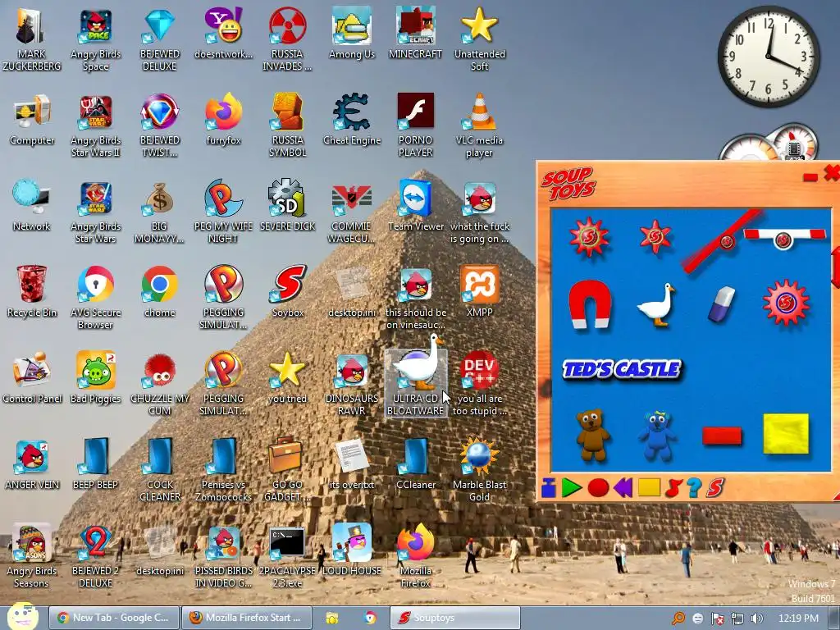Screen dimensions: 840x630
Task: Pick the white goose toy in Soup Toys panel
Action: point(656,304)
